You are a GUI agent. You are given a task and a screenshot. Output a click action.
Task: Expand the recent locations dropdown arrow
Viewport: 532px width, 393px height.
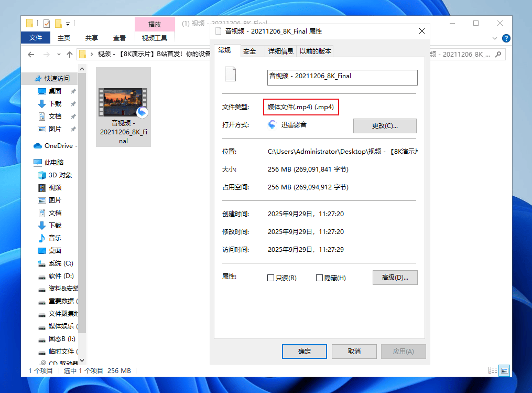(x=59, y=55)
